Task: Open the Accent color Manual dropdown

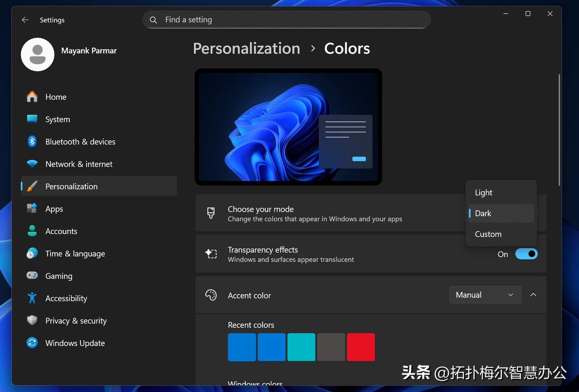Action: [485, 295]
